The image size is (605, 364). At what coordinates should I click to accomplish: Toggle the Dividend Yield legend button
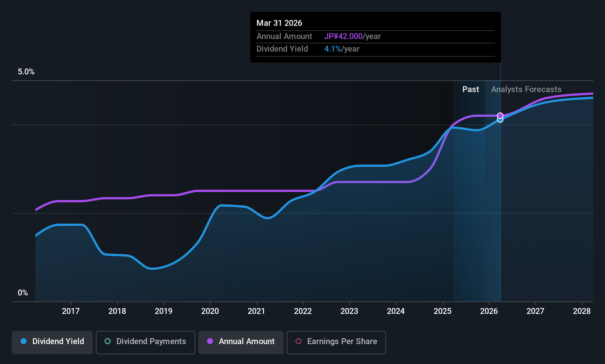coord(52,342)
